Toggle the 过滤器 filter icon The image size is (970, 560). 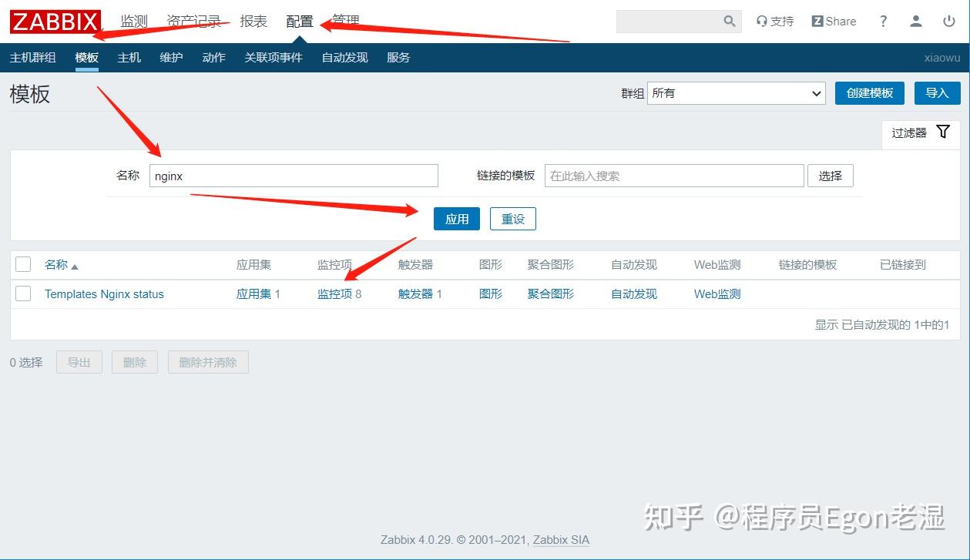[943, 132]
